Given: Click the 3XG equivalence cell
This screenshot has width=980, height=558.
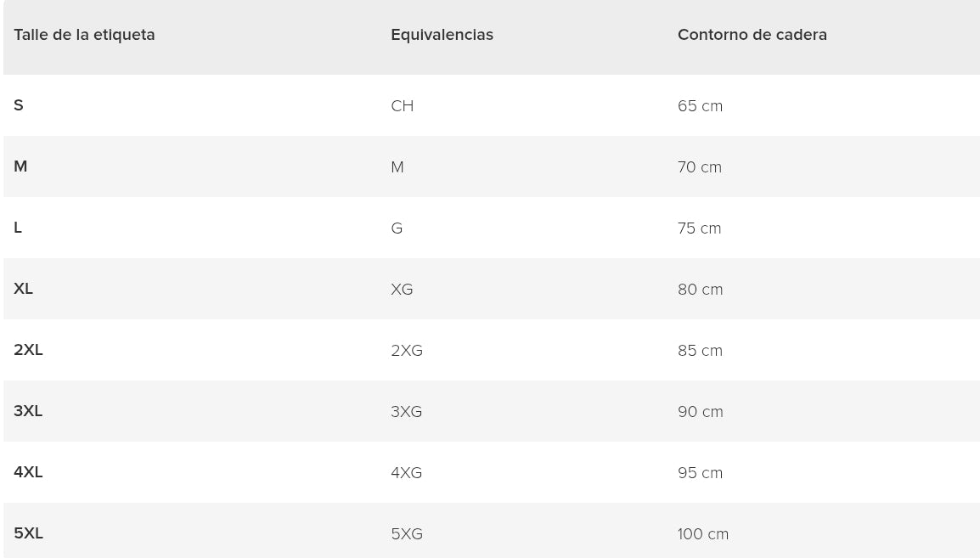Looking at the screenshot, I should click(x=406, y=412).
